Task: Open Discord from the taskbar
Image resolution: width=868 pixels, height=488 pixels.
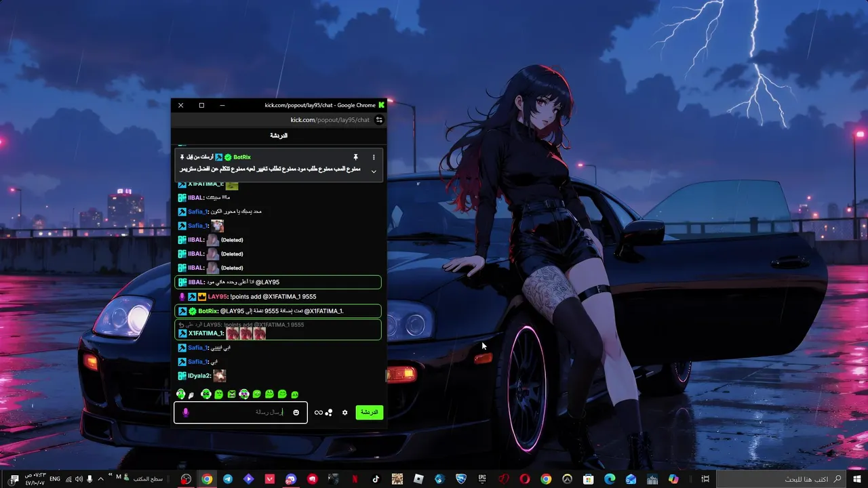Action: point(291,479)
